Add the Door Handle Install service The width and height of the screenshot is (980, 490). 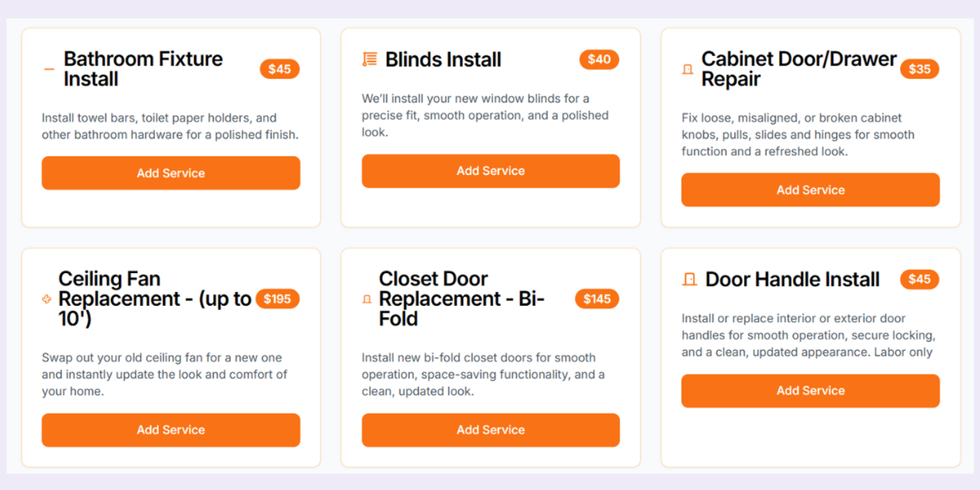click(810, 391)
